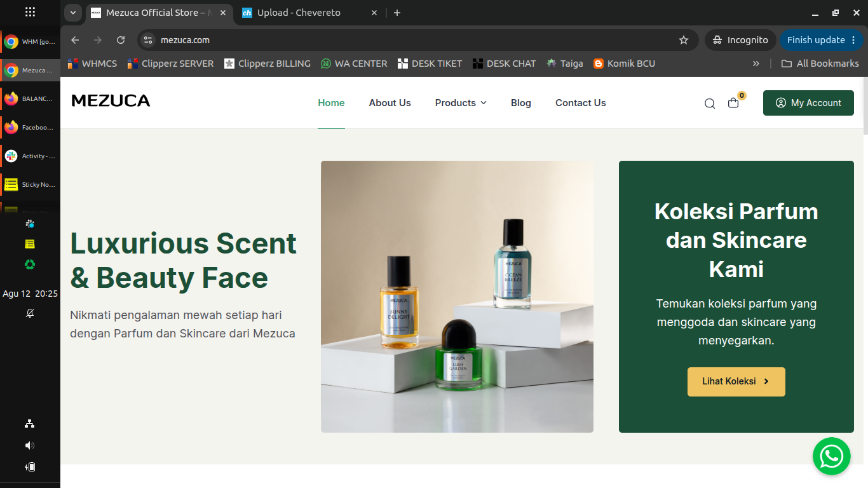The width and height of the screenshot is (868, 488).
Task: Show hidden bookmarks with the double chevron
Action: pyautogui.click(x=756, y=64)
